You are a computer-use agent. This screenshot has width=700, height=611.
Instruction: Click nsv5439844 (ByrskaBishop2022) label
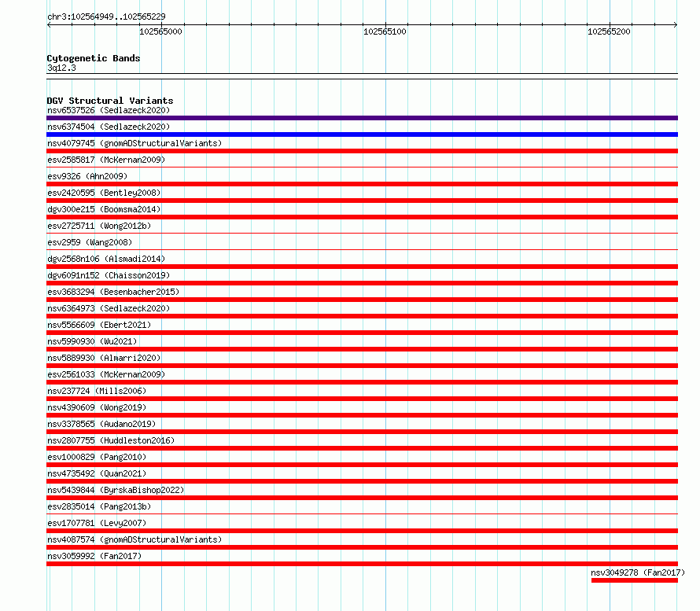[116, 490]
